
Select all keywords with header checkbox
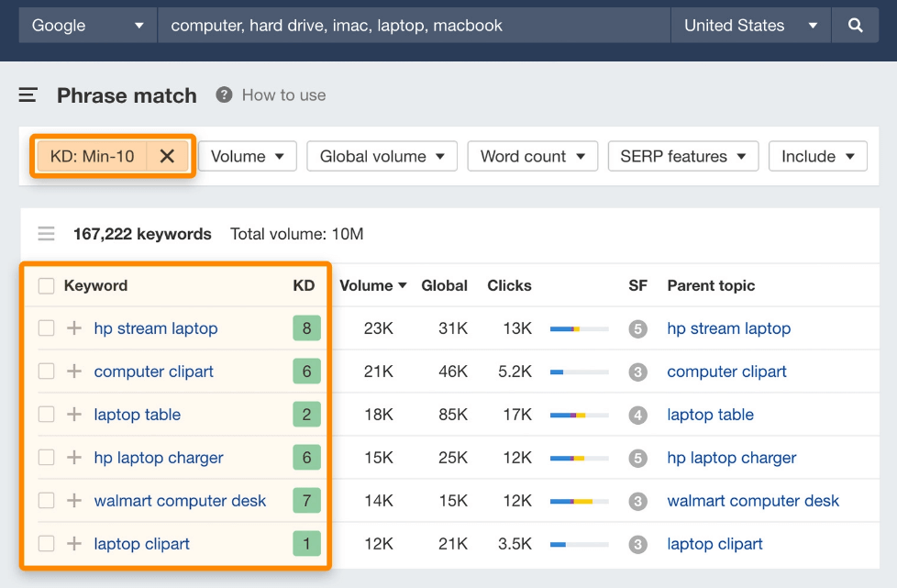tap(46, 286)
